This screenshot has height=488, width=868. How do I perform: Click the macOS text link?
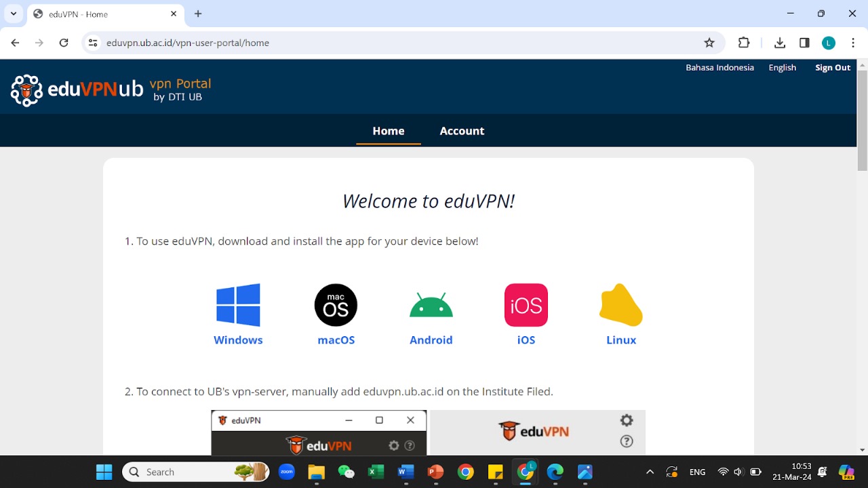(x=336, y=340)
